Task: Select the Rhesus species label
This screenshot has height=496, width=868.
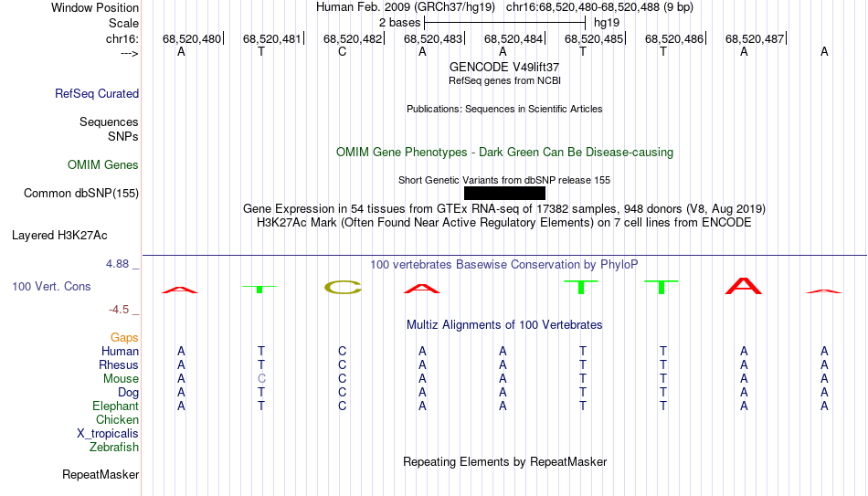Action: click(119, 364)
